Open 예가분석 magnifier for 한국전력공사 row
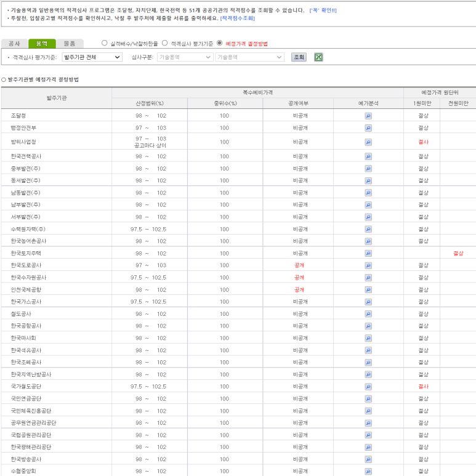This screenshot has height=476, width=476. point(368,156)
